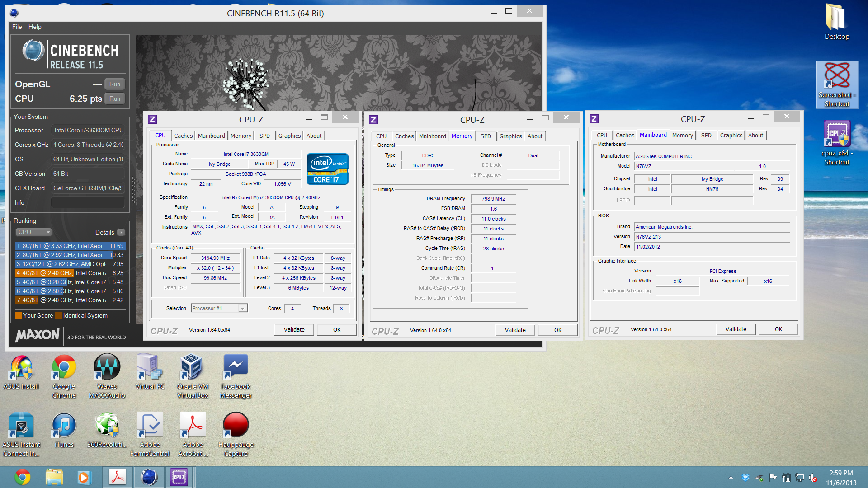Switch to Graphics tab in right CPU-Z window
The height and width of the screenshot is (488, 868).
731,135
